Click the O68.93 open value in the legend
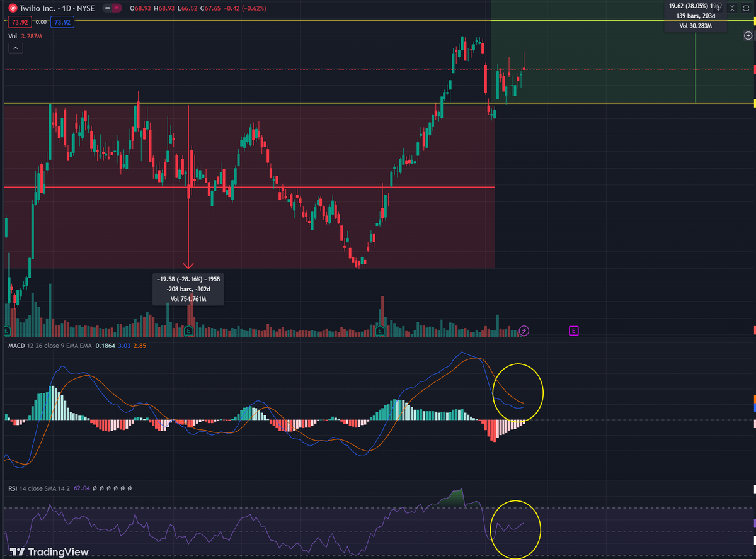Image resolution: width=756 pixels, height=559 pixels. (x=140, y=8)
